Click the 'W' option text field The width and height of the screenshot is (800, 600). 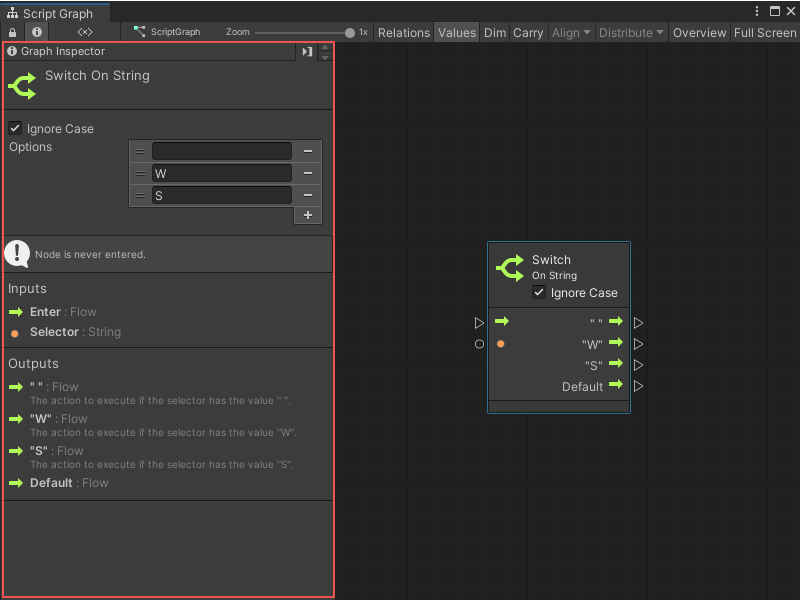pos(220,173)
